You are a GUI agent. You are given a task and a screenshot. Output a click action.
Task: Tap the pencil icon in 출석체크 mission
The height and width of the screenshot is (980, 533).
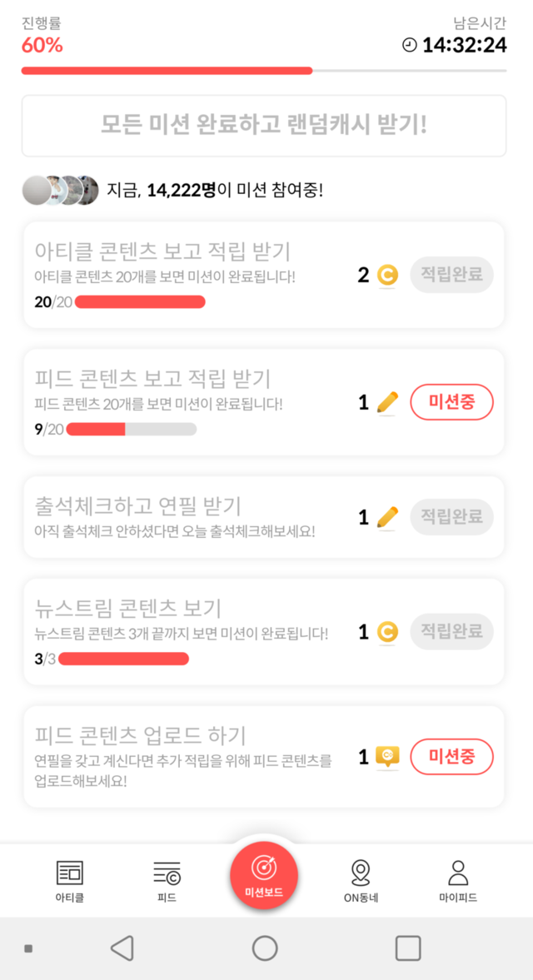387,518
